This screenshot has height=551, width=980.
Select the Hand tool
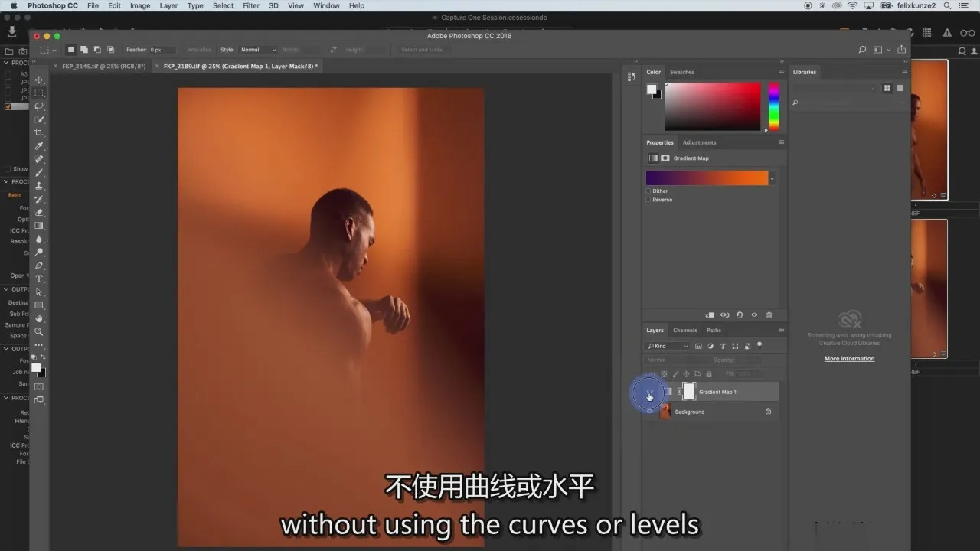pyautogui.click(x=39, y=318)
